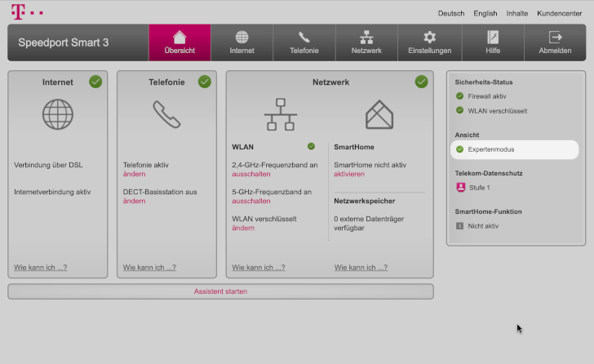Viewport: 594px width, 364px height.
Task: Open the Kundencenter link
Action: [x=559, y=13]
